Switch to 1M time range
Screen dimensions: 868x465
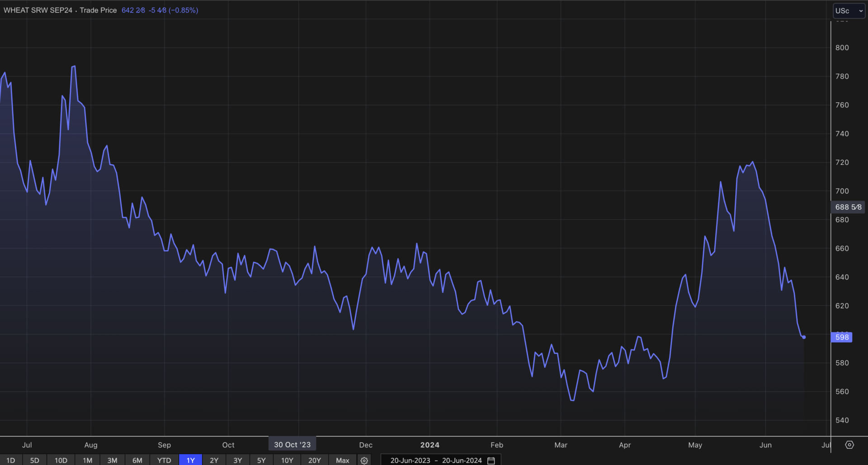coord(87,460)
